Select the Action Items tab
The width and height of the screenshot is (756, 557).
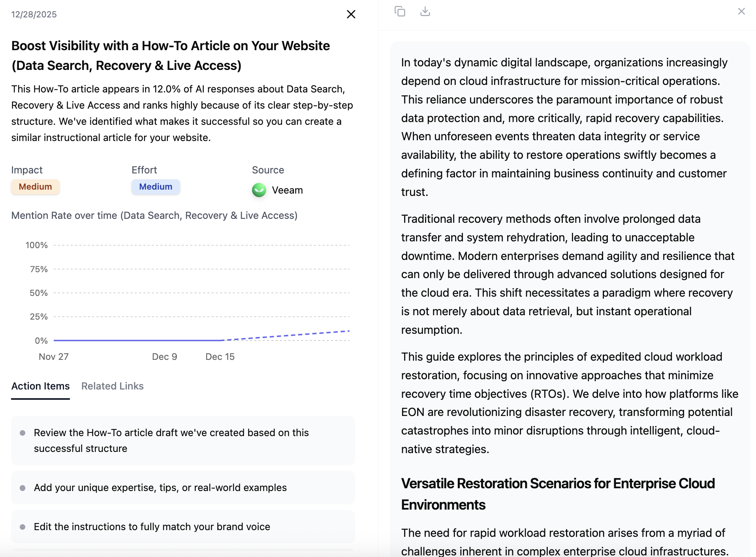(40, 386)
